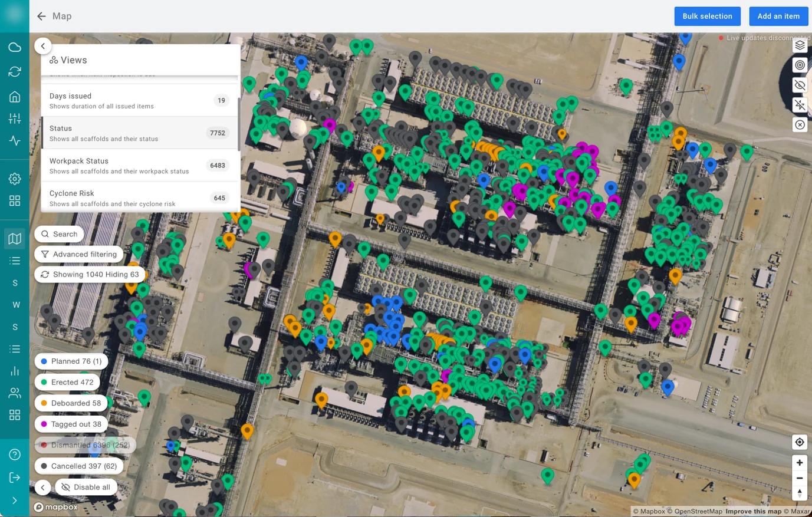Click the back arrow next to Map

click(41, 17)
